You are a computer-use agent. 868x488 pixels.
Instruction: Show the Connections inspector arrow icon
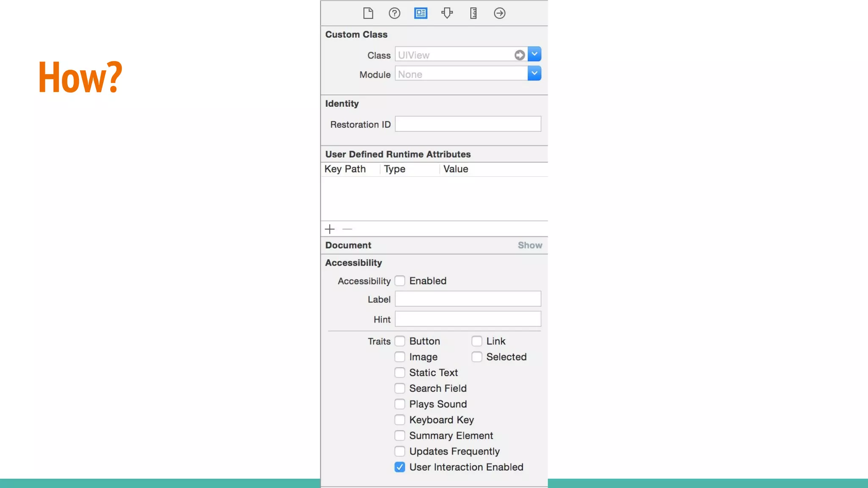pos(499,13)
